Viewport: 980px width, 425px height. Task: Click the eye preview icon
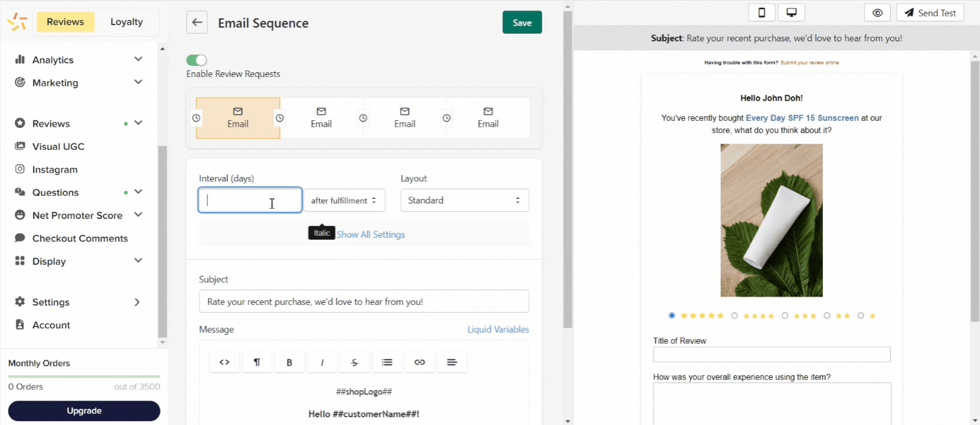[877, 13]
